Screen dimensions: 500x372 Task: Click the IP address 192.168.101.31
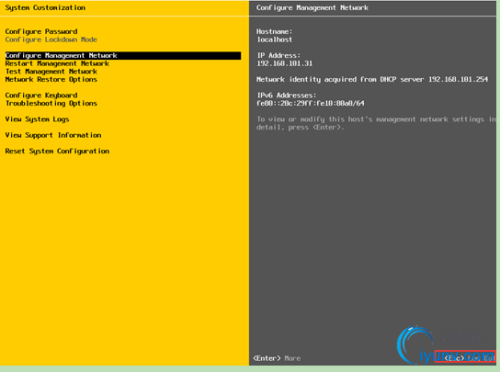284,64
